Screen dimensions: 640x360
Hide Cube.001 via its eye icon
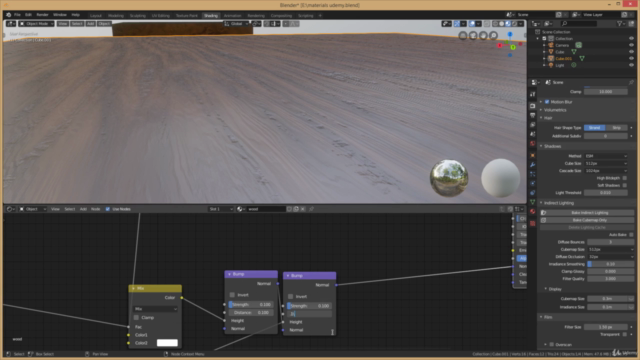(x=631, y=58)
